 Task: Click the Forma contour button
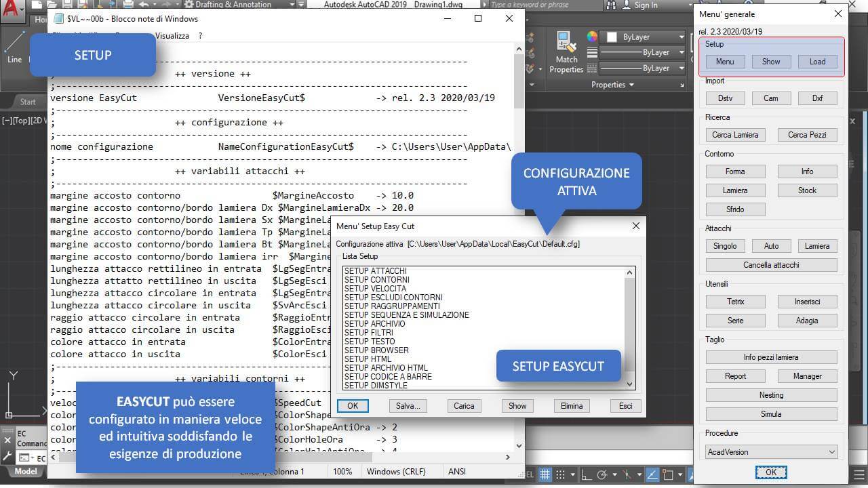tap(735, 171)
